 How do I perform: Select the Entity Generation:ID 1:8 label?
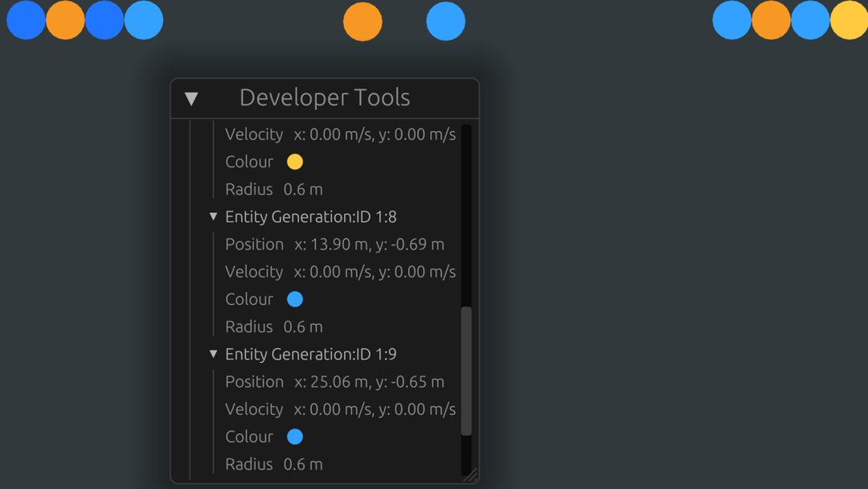[310, 216]
